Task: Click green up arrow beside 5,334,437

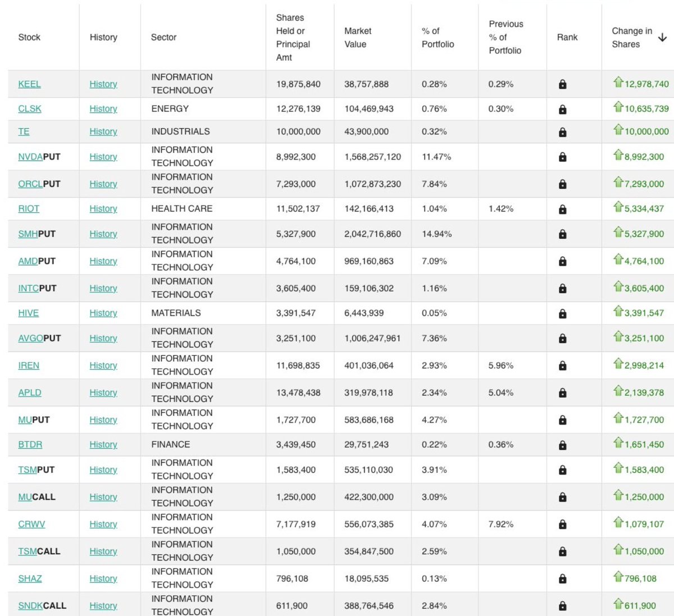Action: pyautogui.click(x=618, y=207)
